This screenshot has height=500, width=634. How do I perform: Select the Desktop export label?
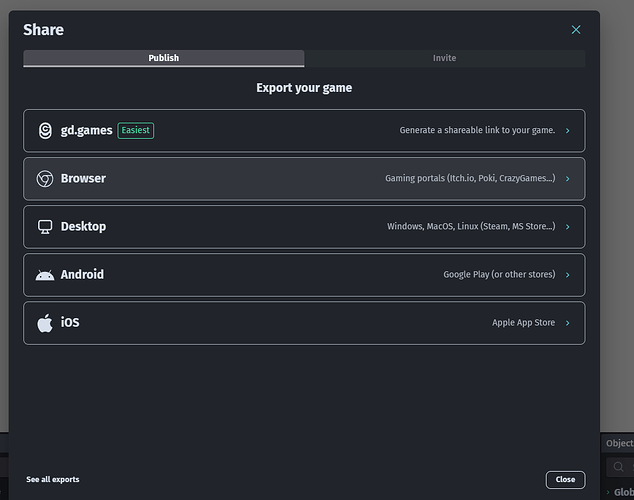[x=83, y=226]
